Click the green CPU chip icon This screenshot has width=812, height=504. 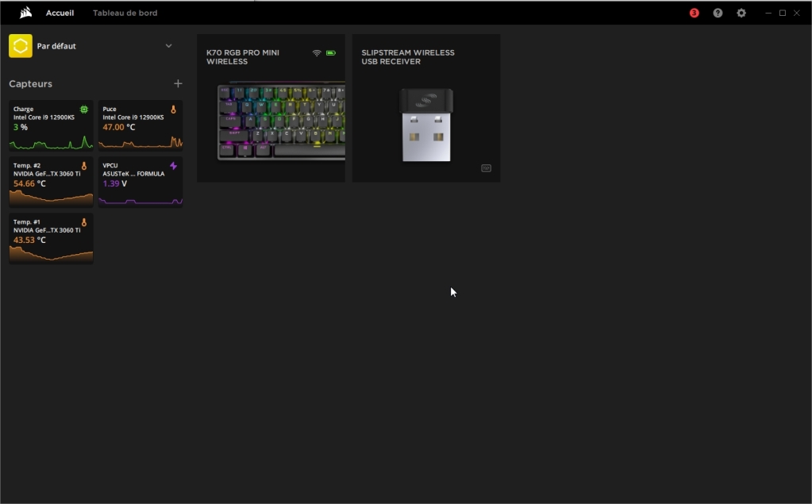pyautogui.click(x=84, y=110)
